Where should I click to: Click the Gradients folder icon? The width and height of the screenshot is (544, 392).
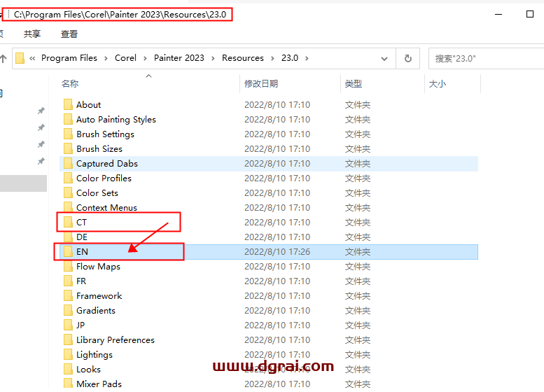68,310
